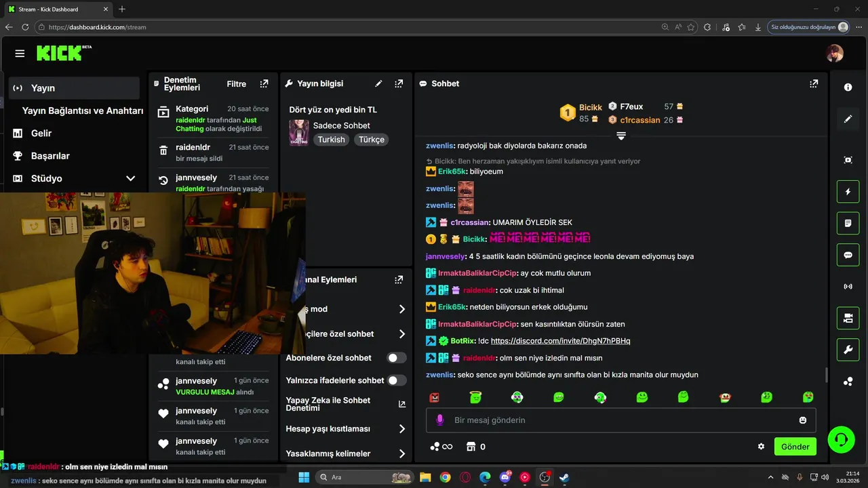Reload the browser page
This screenshot has width=868, height=488.
[25, 27]
